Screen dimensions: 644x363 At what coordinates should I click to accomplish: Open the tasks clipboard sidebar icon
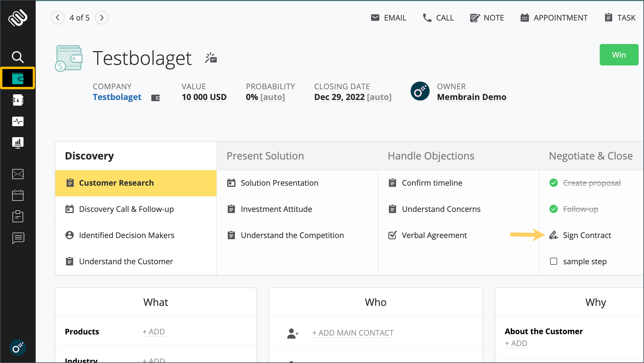18,216
